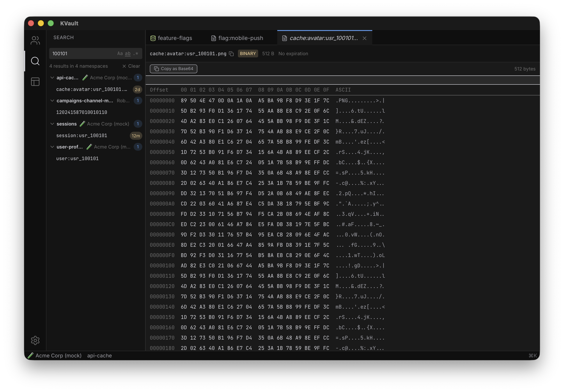The image size is (564, 392).
Task: Open the session:usr_100101 search result
Action: [x=81, y=135]
